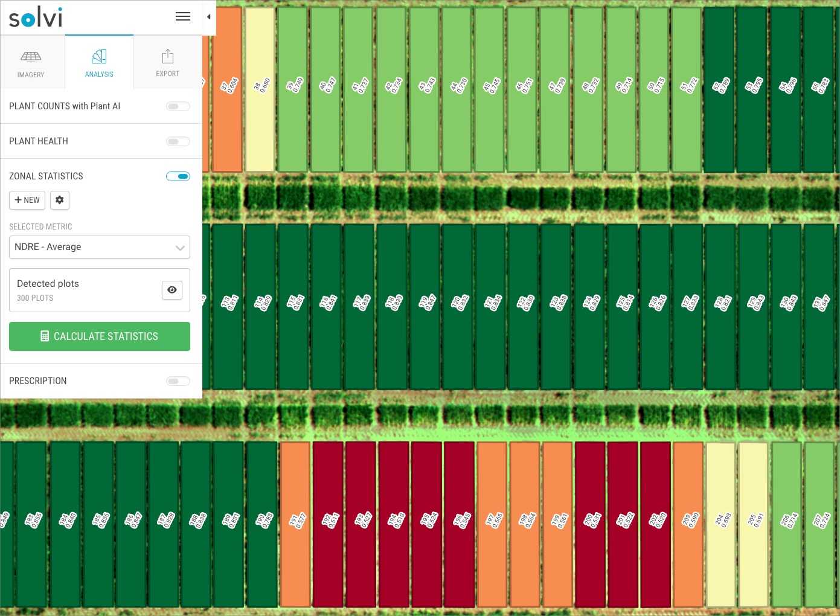Switch to the Imagery tab
The width and height of the screenshot is (840, 616).
pyautogui.click(x=31, y=63)
